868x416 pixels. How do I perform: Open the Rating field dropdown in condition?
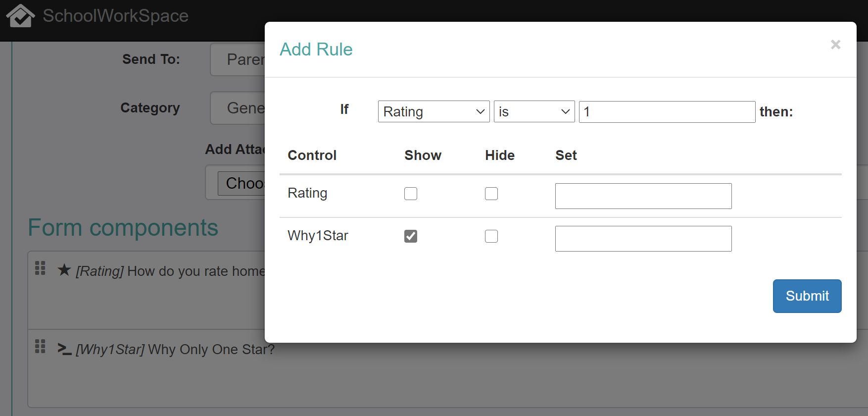click(x=434, y=111)
